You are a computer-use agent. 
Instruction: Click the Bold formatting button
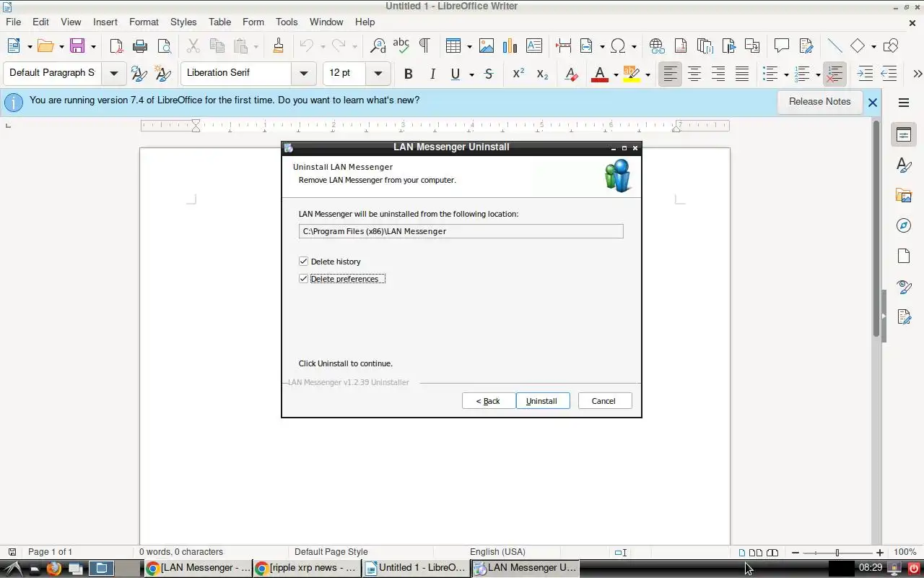[x=409, y=74]
